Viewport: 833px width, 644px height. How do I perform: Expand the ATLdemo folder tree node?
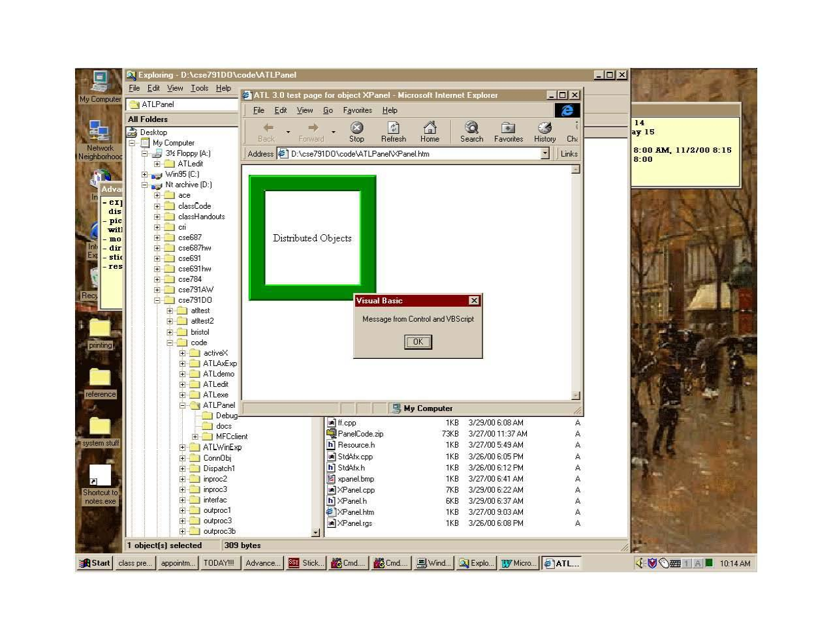tap(183, 374)
